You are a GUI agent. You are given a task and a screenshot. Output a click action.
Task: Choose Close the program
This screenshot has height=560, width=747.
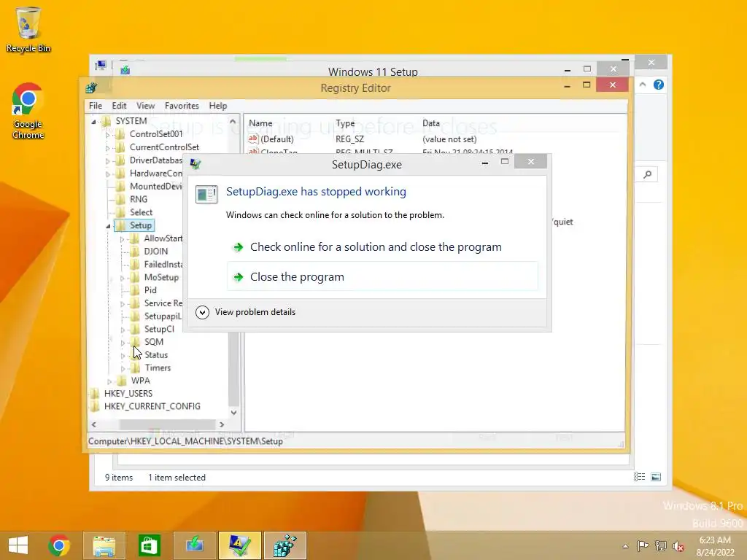[382, 276]
